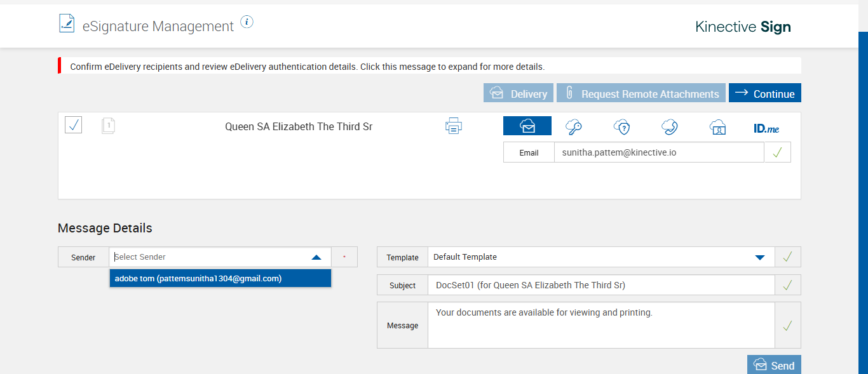Select the cloud phone authentication icon
Image resolution: width=868 pixels, height=374 pixels.
[x=669, y=127]
